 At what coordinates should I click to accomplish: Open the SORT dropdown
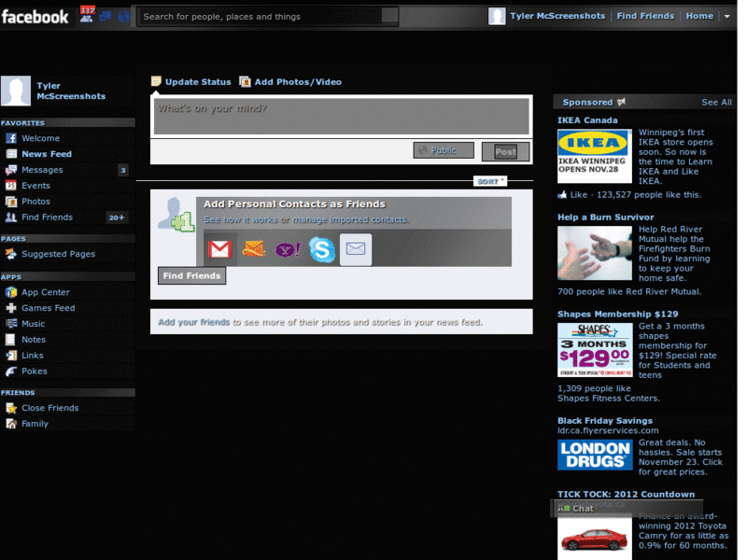[x=490, y=181]
